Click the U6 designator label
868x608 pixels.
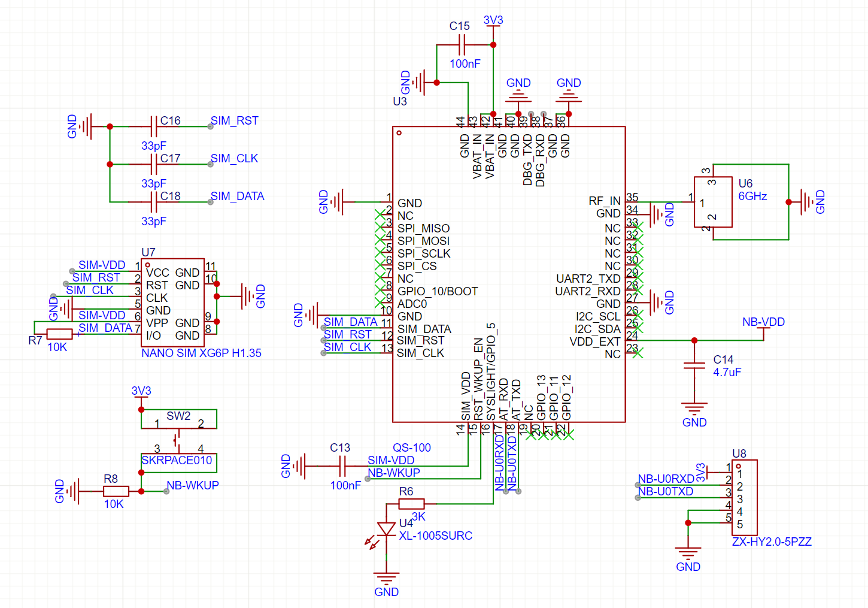745,183
